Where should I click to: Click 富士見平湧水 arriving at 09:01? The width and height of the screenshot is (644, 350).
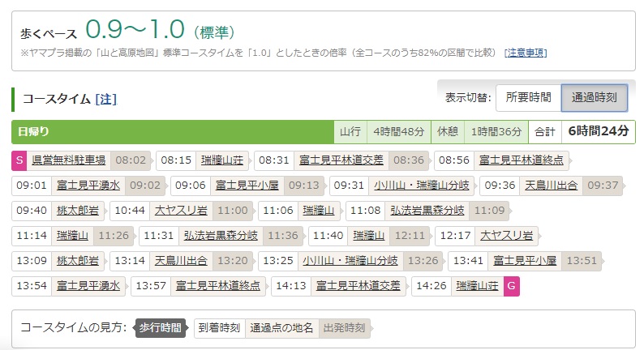(x=88, y=185)
